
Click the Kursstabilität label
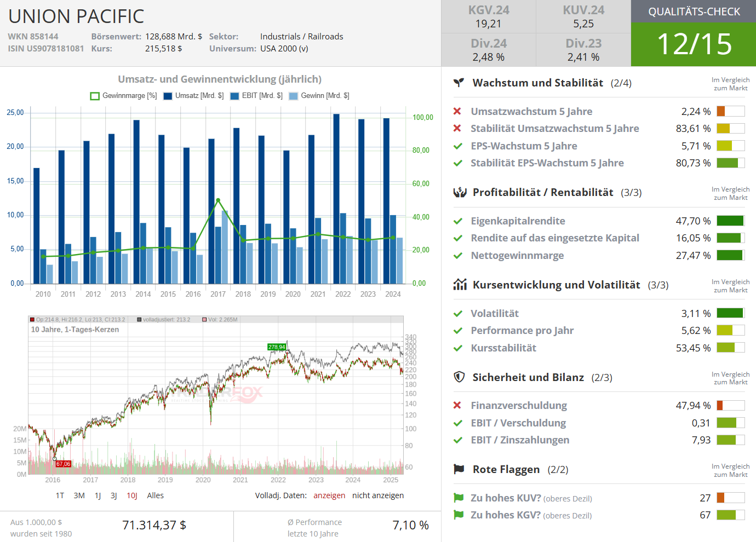(503, 348)
